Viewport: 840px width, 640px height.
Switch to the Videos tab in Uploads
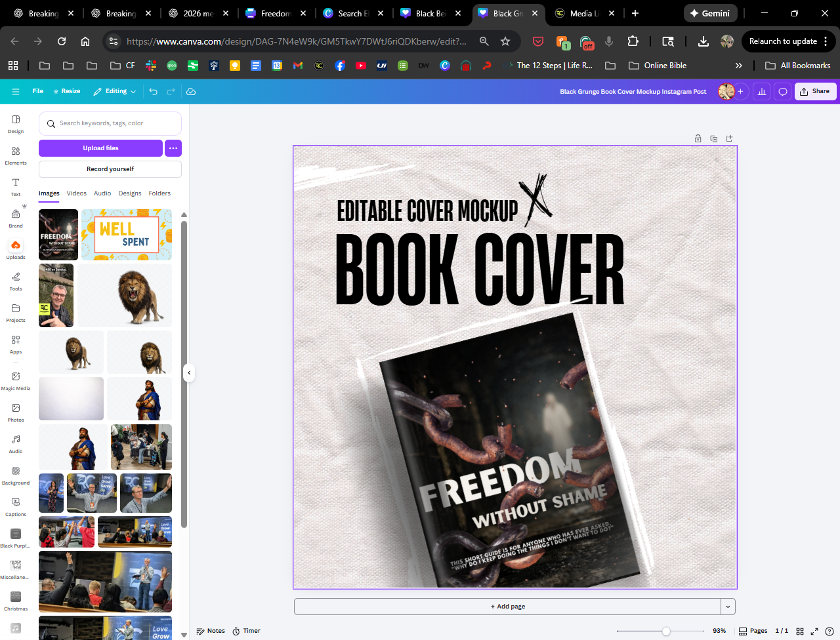pos(76,193)
